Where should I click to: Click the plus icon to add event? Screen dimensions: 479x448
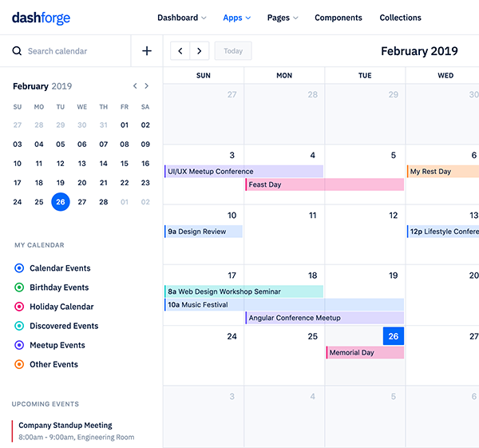click(147, 51)
